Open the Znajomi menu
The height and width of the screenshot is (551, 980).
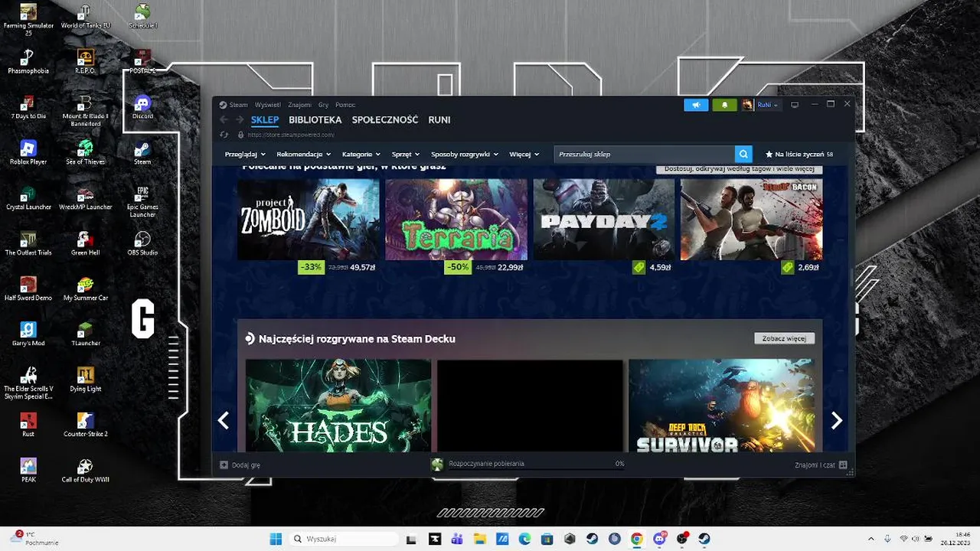tap(300, 105)
